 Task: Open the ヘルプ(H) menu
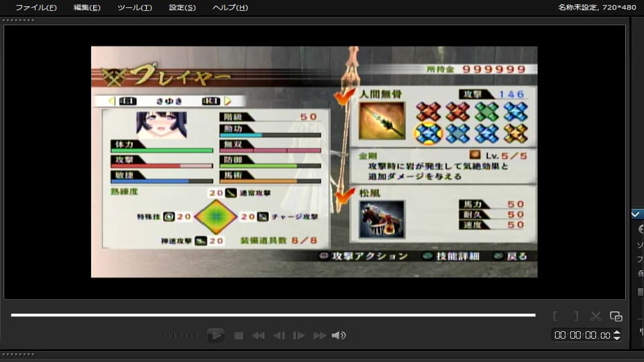click(229, 7)
